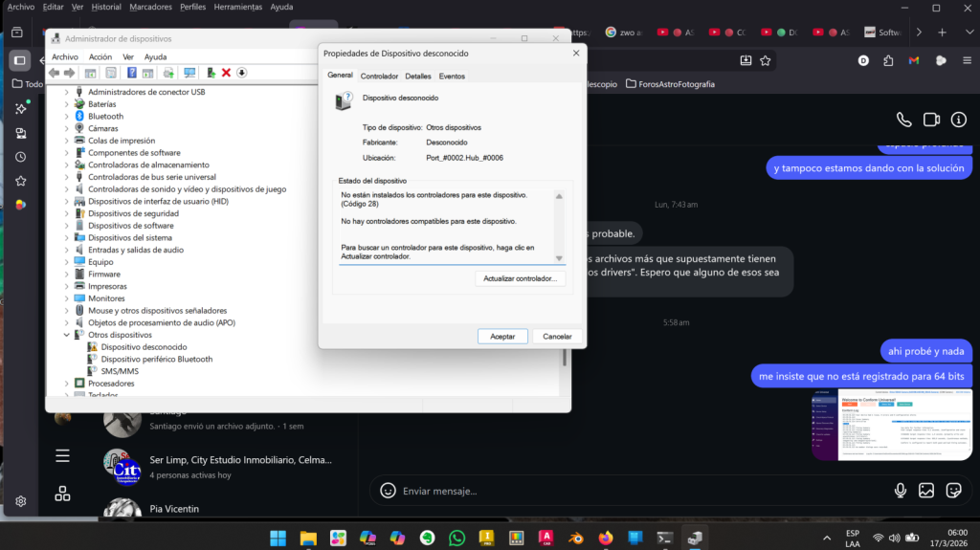The height and width of the screenshot is (550, 980).
Task: Click the Windows Start button
Action: point(278,538)
